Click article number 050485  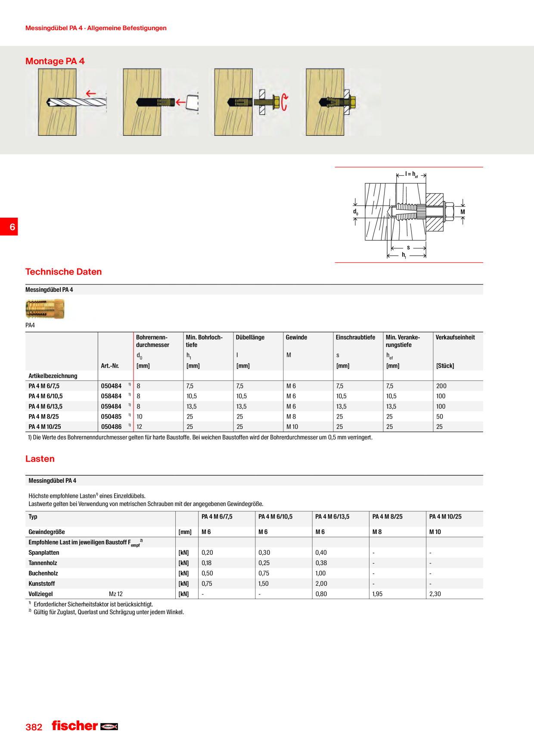pyautogui.click(x=111, y=417)
